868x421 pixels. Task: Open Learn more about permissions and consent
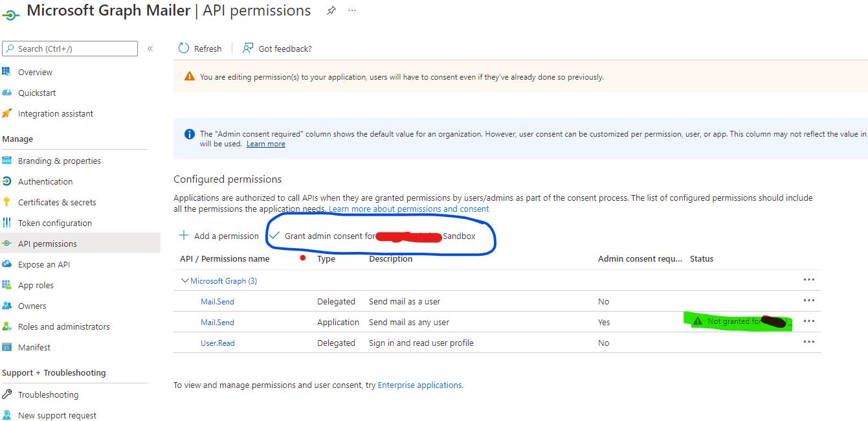tap(409, 209)
